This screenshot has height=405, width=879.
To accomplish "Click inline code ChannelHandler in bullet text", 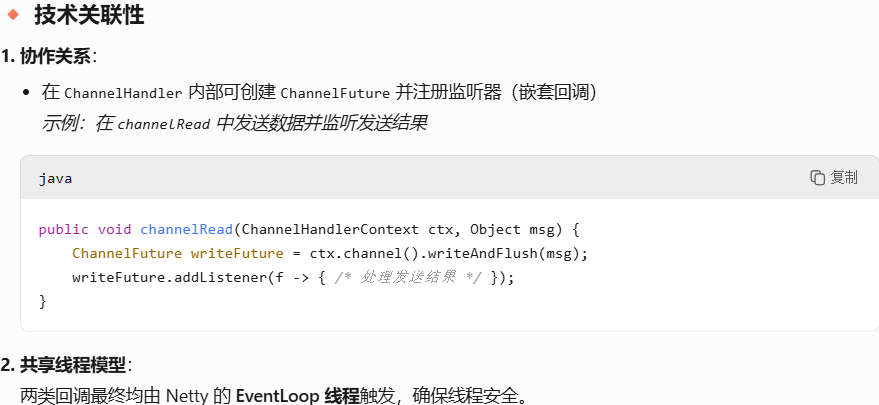I will click(x=123, y=93).
